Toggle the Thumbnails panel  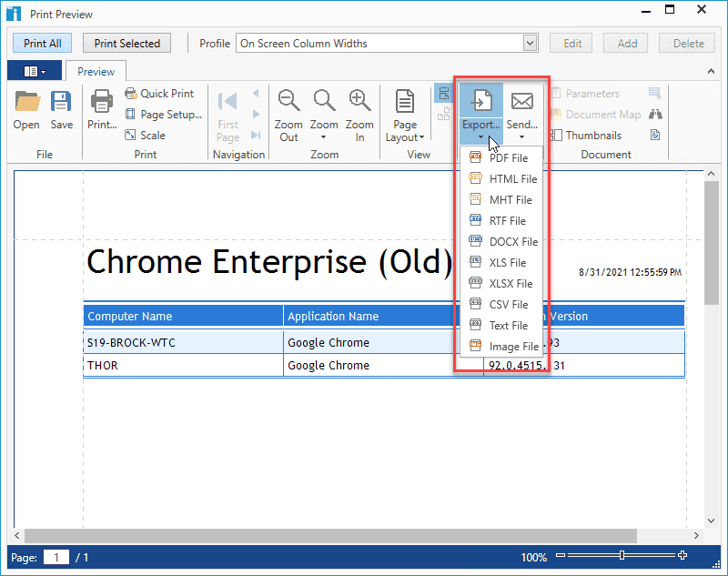(x=586, y=135)
